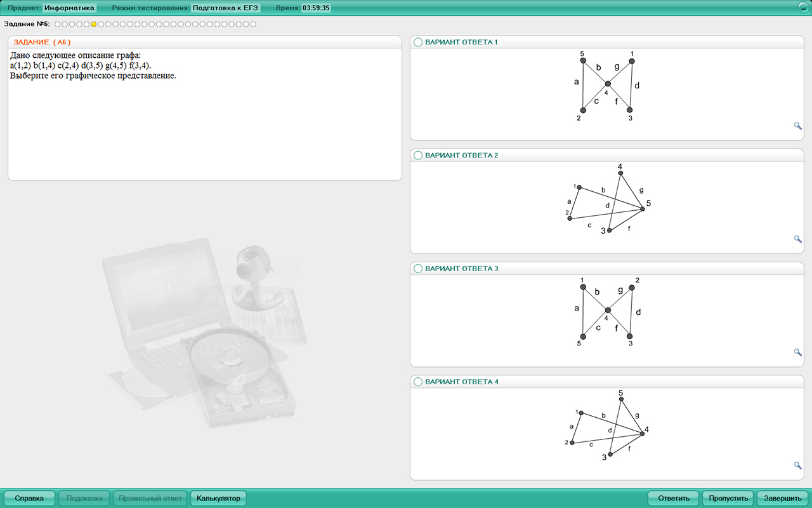Choose the ВАРИАНТ ОТВЕТА 2 radio button
This screenshot has height=508, width=812.
[418, 156]
